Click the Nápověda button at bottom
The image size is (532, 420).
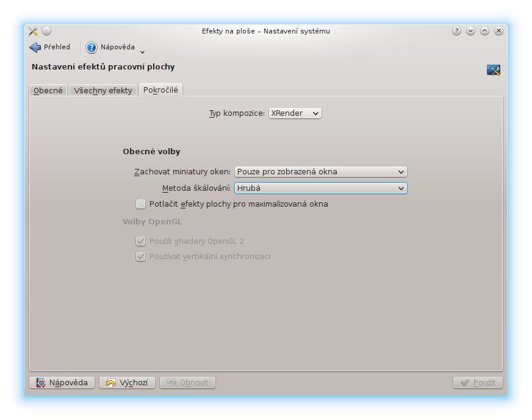click(62, 383)
